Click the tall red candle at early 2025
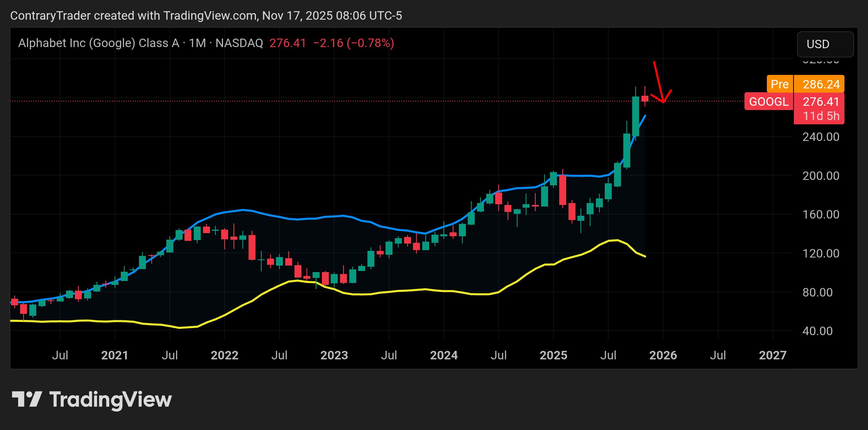 coord(563,190)
